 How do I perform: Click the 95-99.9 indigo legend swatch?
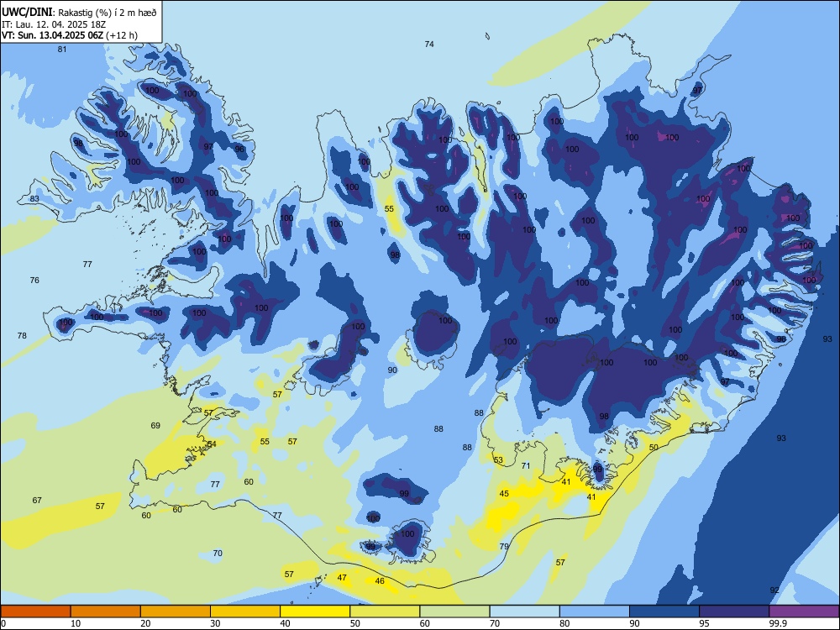tap(734, 612)
